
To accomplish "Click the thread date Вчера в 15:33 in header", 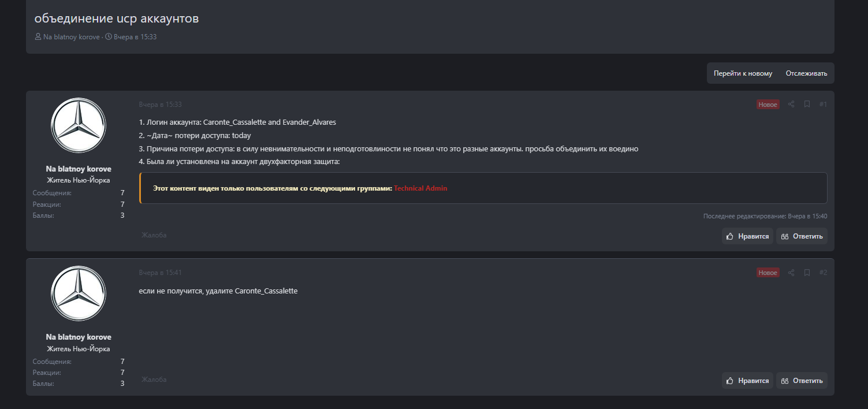I will click(135, 37).
